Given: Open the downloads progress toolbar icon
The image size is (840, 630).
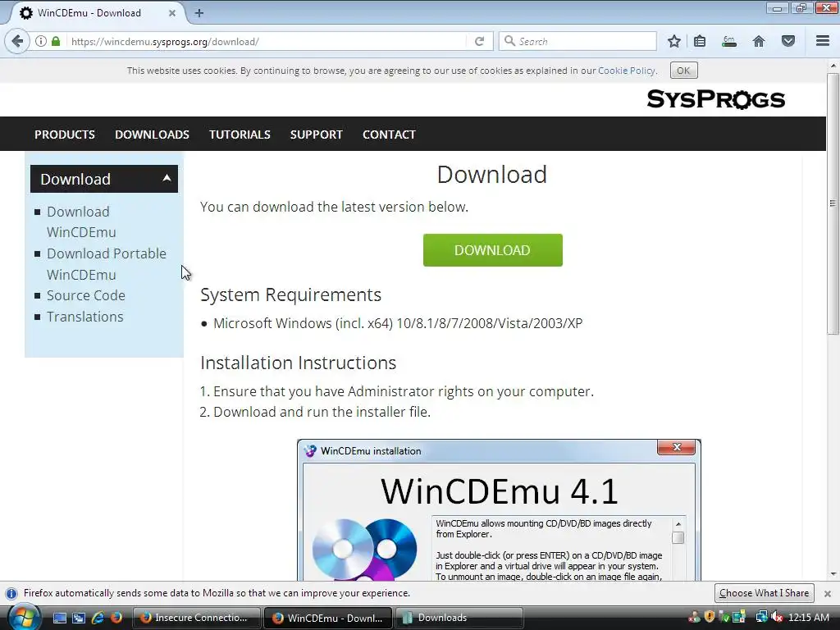Looking at the screenshot, I should (729, 41).
